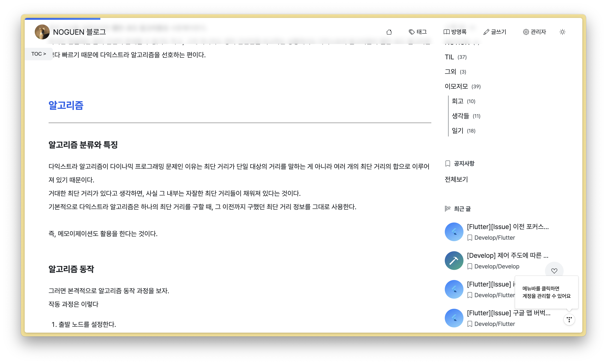This screenshot has height=364, width=607.
Task: Click the 글쓰기 pencil write button
Action: point(495,32)
